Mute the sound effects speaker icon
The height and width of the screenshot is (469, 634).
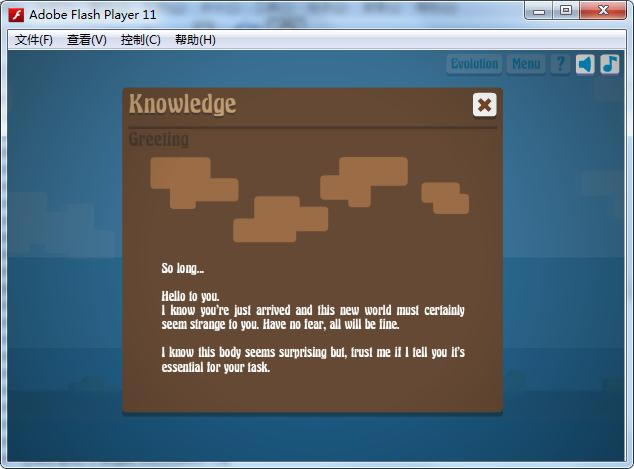click(585, 64)
